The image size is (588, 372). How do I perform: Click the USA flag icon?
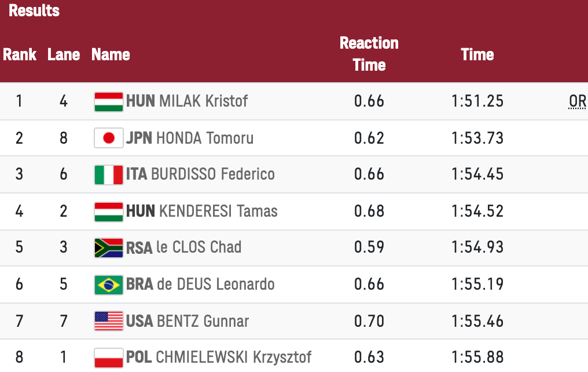coord(108,321)
